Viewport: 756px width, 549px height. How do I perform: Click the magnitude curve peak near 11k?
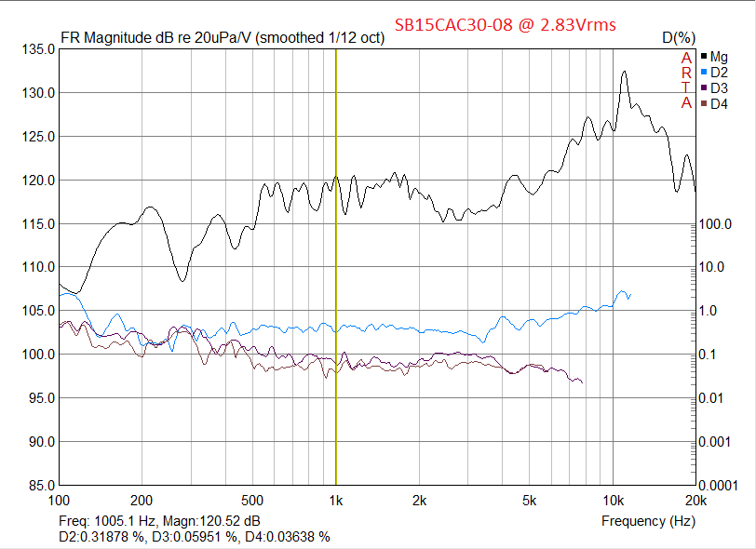625,72
